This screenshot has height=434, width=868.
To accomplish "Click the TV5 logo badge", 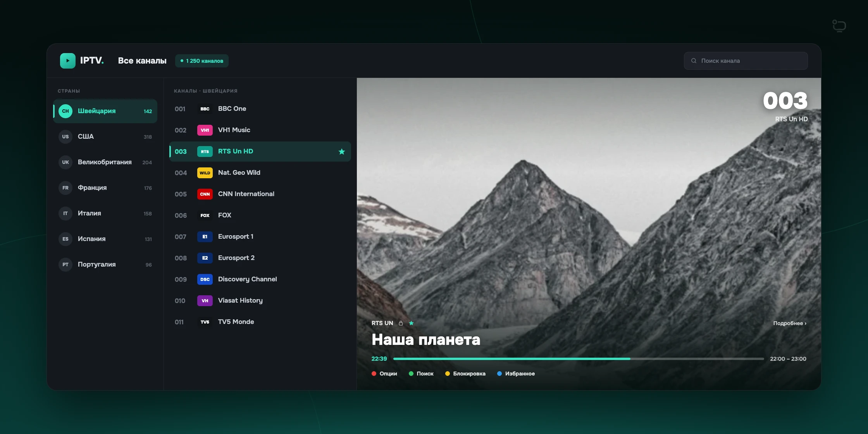I will [205, 322].
